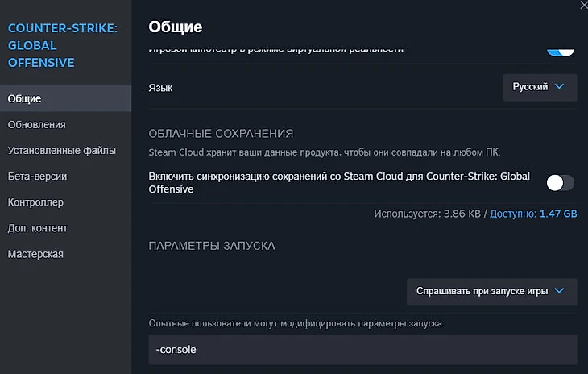Click the Опытные пользователи hint text

pos(296,323)
